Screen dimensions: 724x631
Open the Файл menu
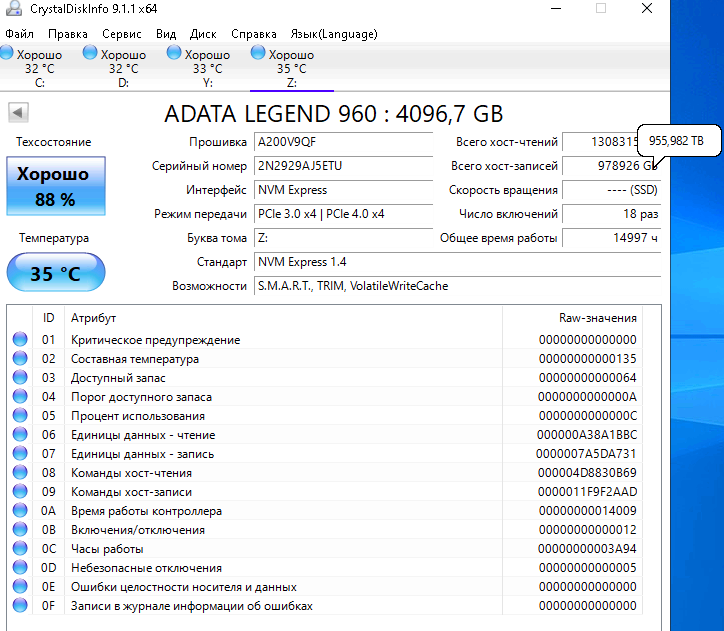tap(19, 34)
